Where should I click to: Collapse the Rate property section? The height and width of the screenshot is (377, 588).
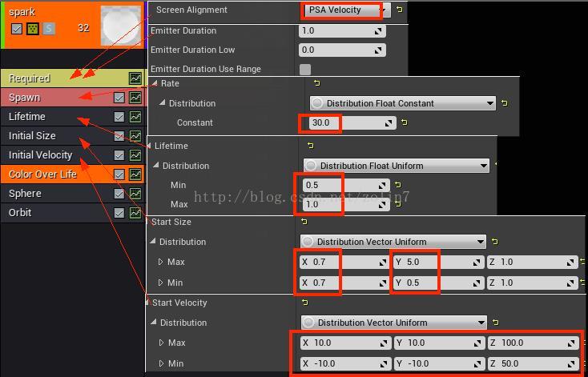155,83
